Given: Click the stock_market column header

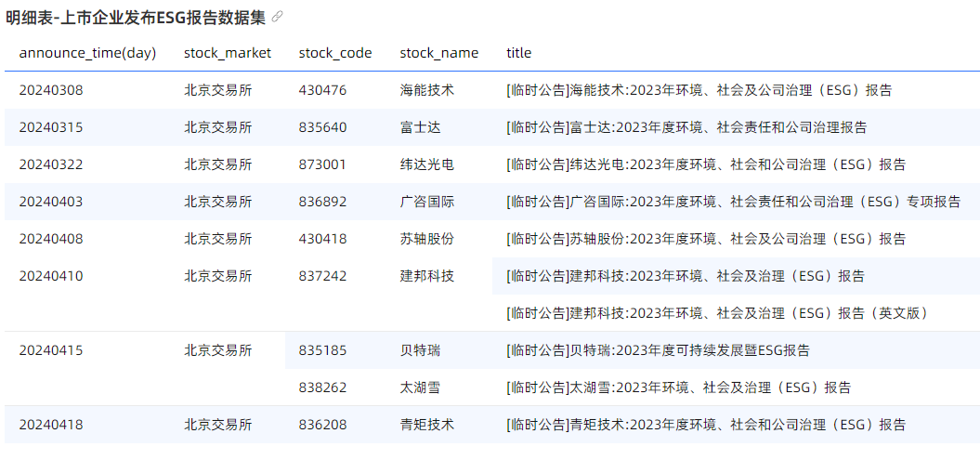Looking at the screenshot, I should pyautogui.click(x=228, y=53).
